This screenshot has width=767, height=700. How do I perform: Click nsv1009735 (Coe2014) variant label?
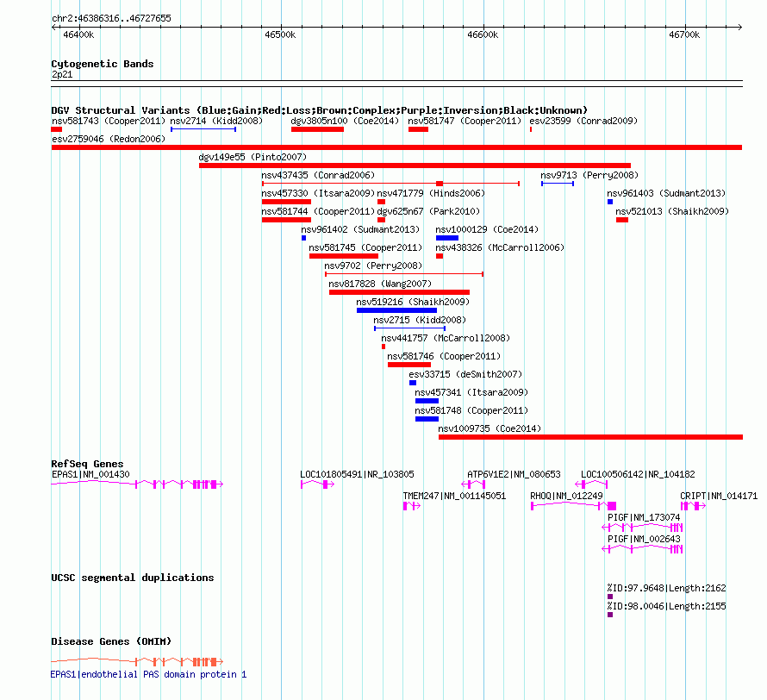490,428
